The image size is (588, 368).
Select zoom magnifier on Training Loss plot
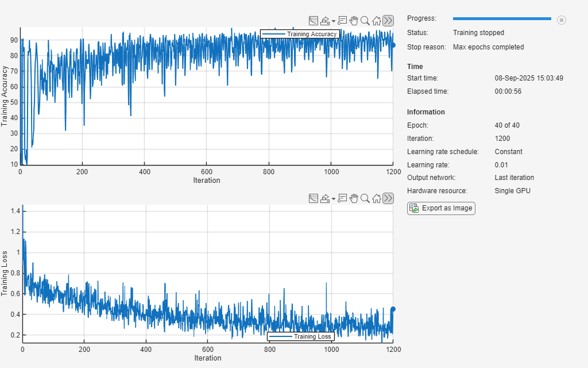[365, 198]
